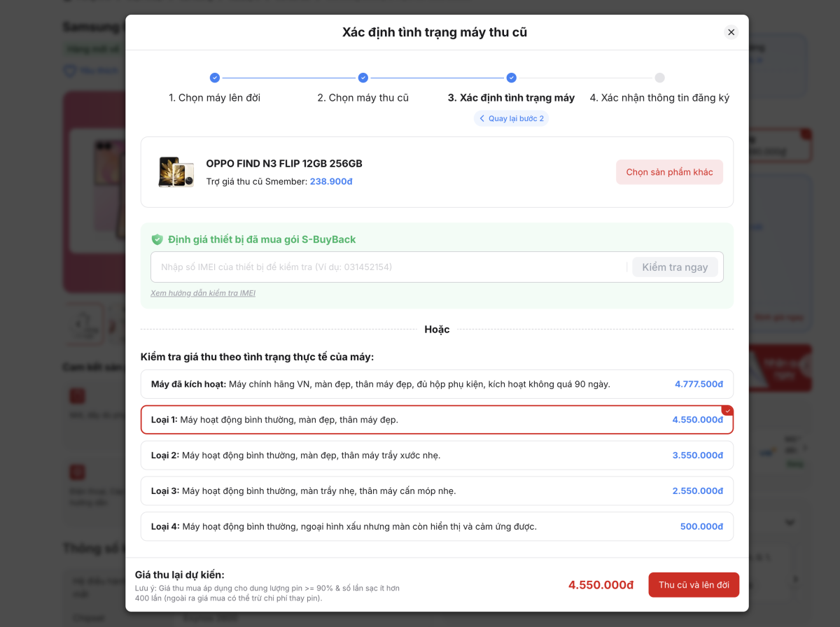The height and width of the screenshot is (627, 840).
Task: Select 'Loại 4' condition option
Action: tap(437, 526)
